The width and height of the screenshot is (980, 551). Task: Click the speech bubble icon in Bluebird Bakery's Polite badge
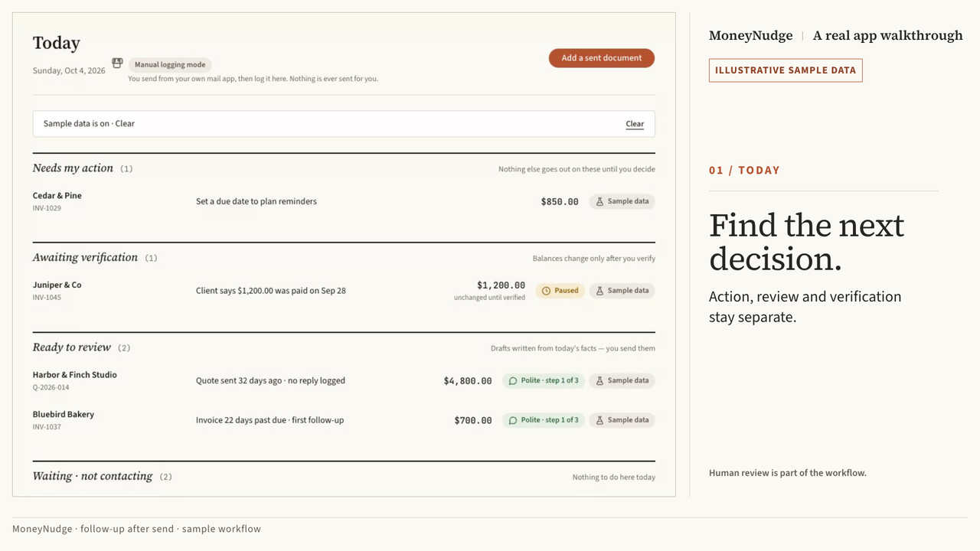(x=513, y=420)
